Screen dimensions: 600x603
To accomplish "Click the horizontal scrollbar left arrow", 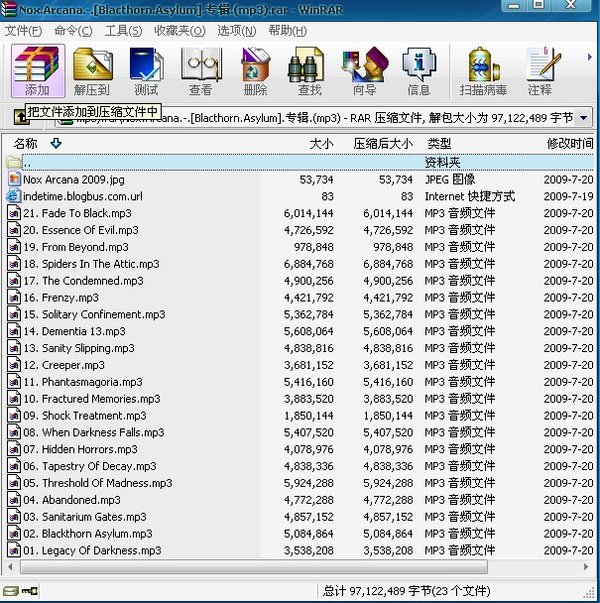I will [x=10, y=566].
